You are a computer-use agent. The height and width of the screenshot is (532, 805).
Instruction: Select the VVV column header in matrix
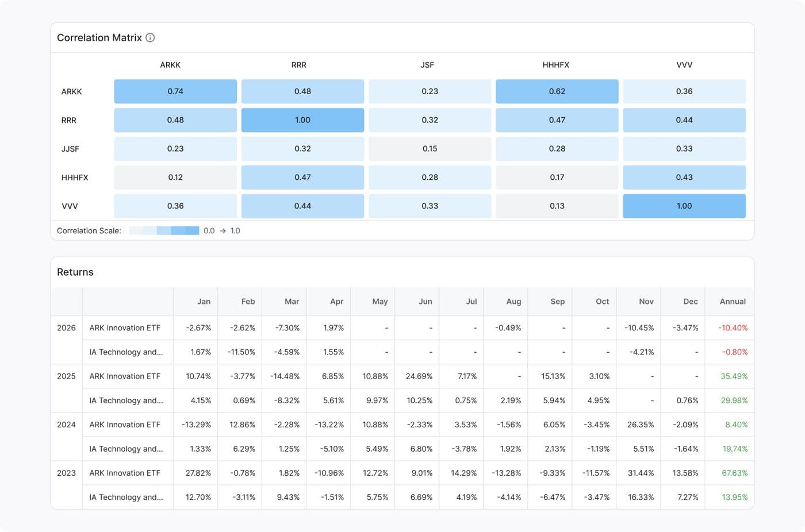pyautogui.click(x=684, y=65)
